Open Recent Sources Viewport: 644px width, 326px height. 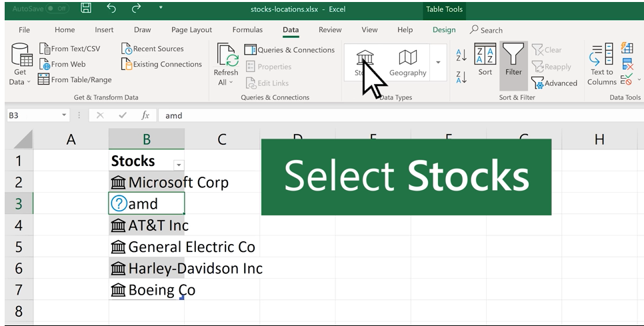[x=153, y=49]
